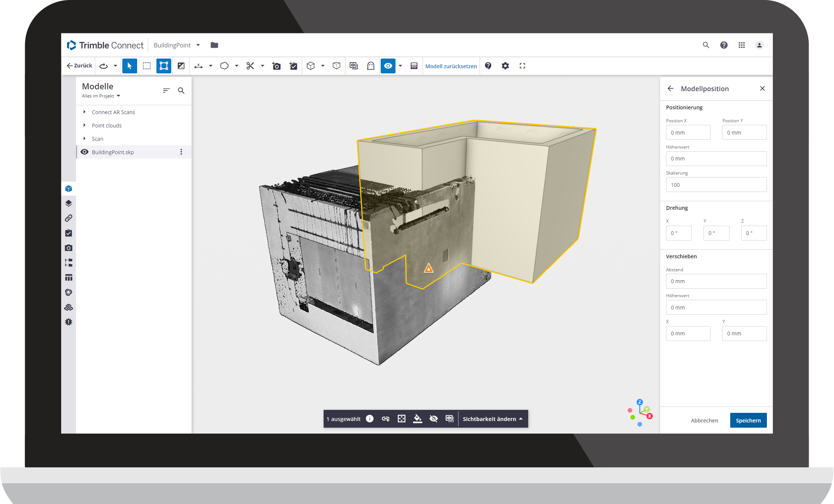
Task: Open the three-dot menu for BuildingPoint.skp
Action: (181, 152)
